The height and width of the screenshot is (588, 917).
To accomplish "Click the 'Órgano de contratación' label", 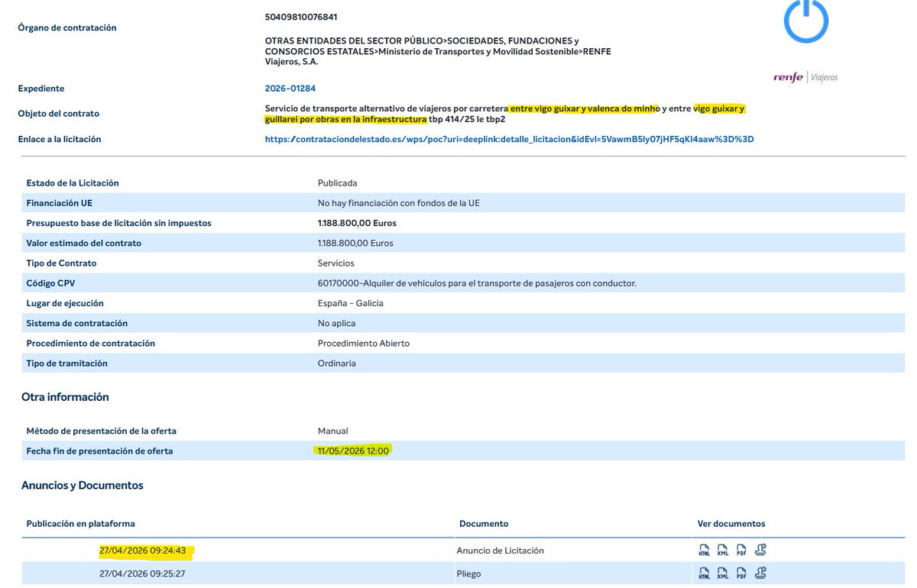I will 67,27.
